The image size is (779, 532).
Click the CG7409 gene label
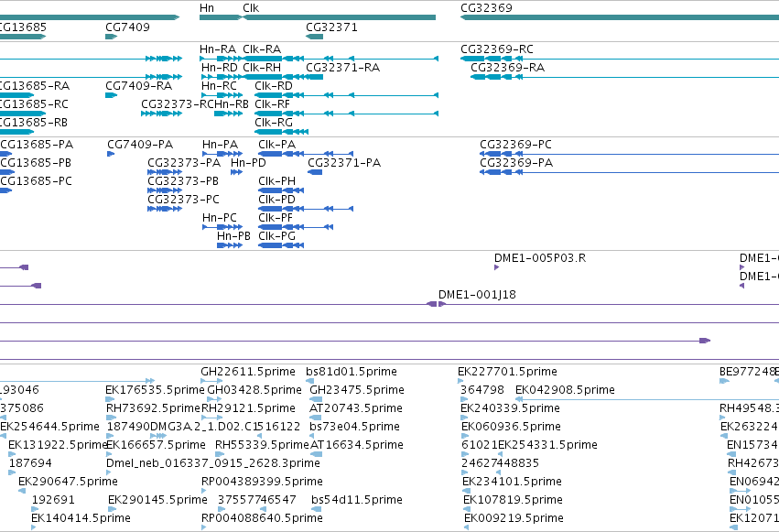pyautogui.click(x=127, y=27)
